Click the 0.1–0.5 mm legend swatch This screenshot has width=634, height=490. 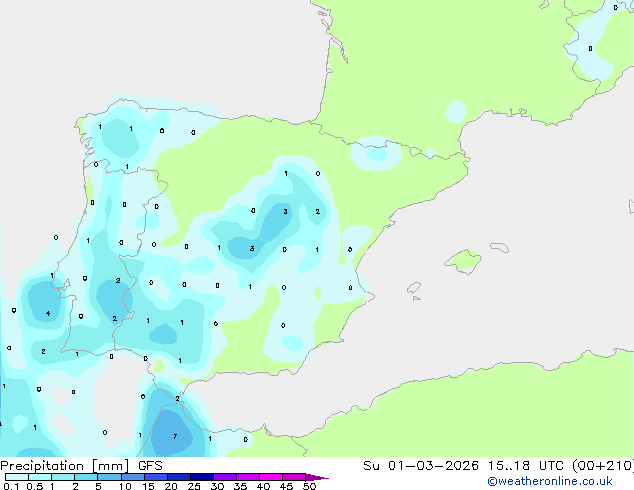click(17, 477)
